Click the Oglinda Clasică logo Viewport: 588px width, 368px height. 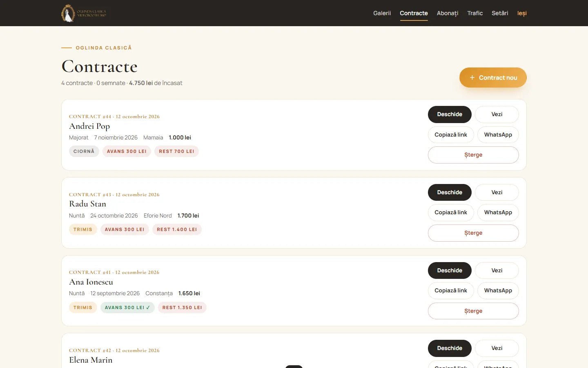pos(84,13)
